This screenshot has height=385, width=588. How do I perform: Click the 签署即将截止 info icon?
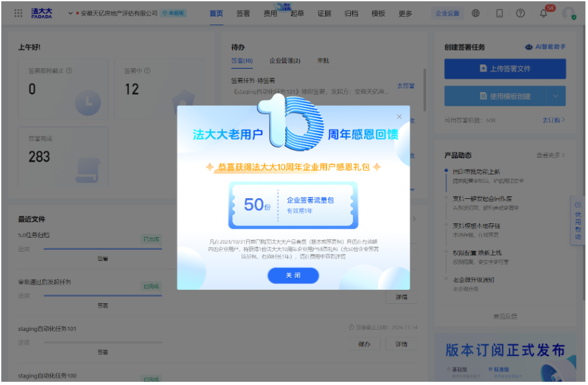70,71
